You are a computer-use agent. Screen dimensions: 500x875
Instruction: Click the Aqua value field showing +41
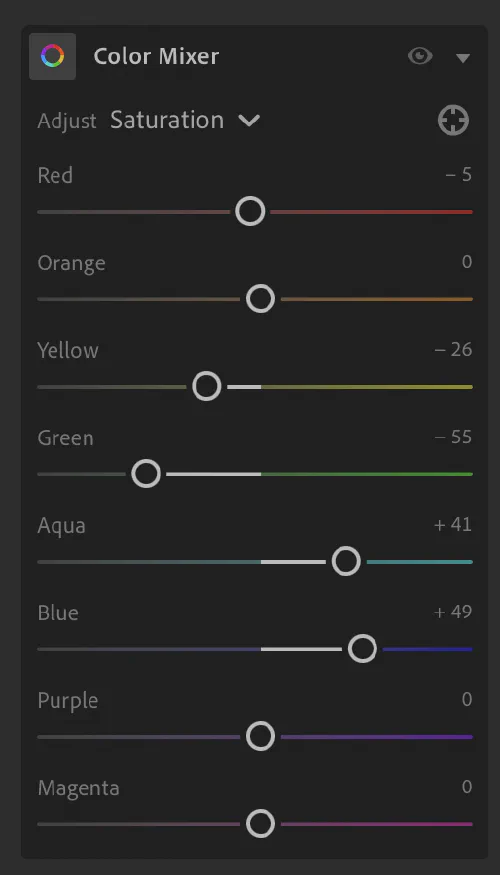[x=453, y=525]
